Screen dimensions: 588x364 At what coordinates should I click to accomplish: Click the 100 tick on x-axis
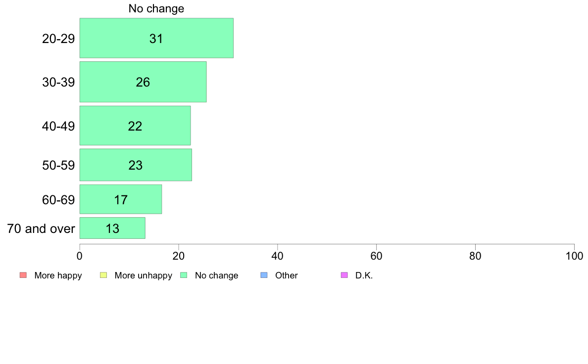click(574, 256)
